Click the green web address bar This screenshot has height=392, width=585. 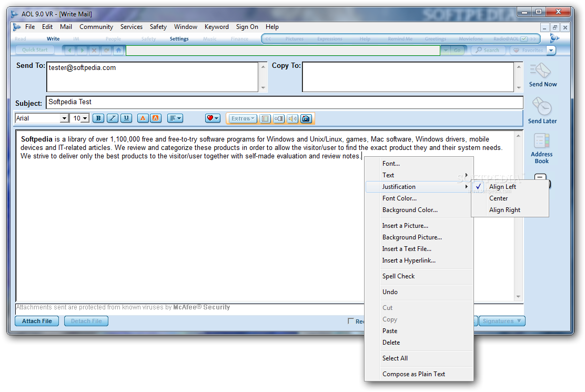click(283, 51)
